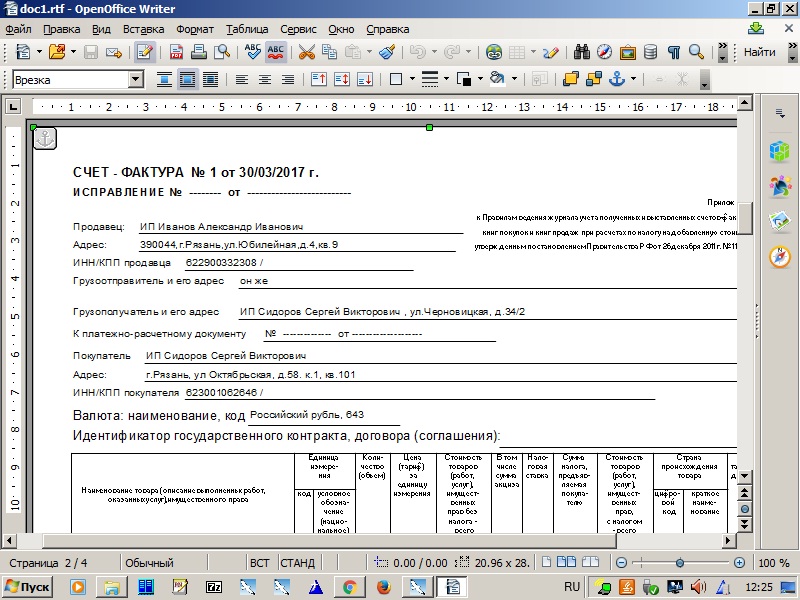800x600 pixels.
Task: Open the Navigator compass in sidebar
Action: [779, 257]
